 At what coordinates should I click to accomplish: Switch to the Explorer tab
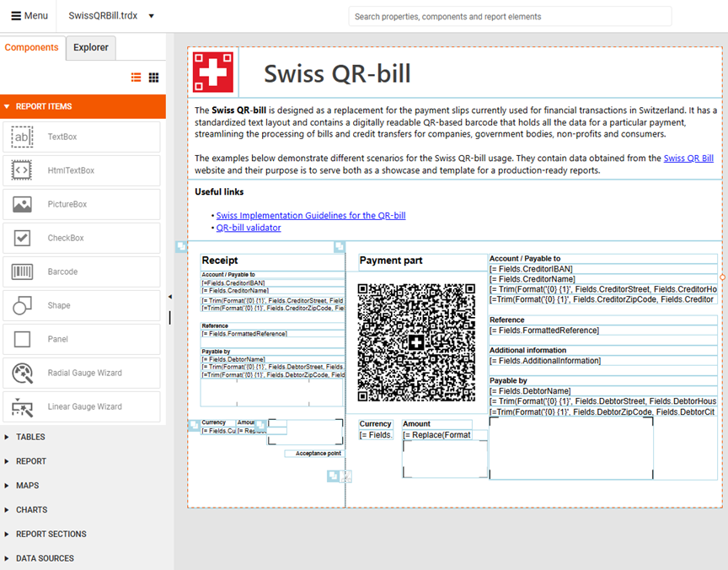pyautogui.click(x=90, y=47)
